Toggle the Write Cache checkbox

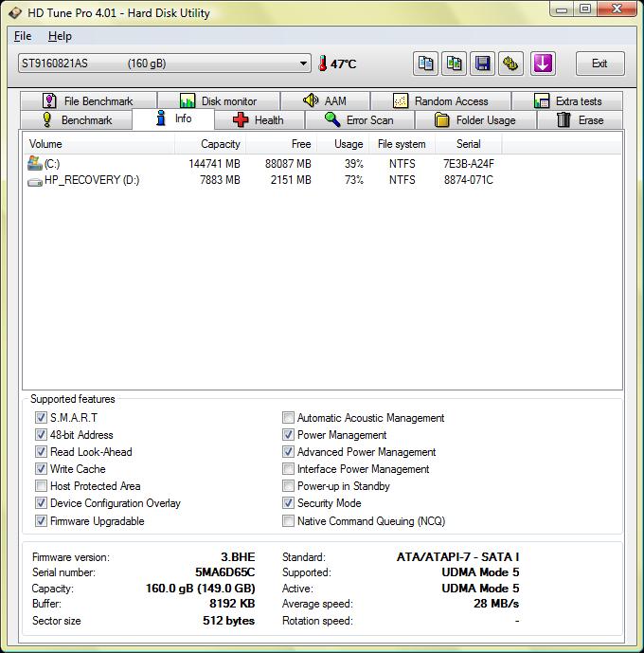point(41,468)
